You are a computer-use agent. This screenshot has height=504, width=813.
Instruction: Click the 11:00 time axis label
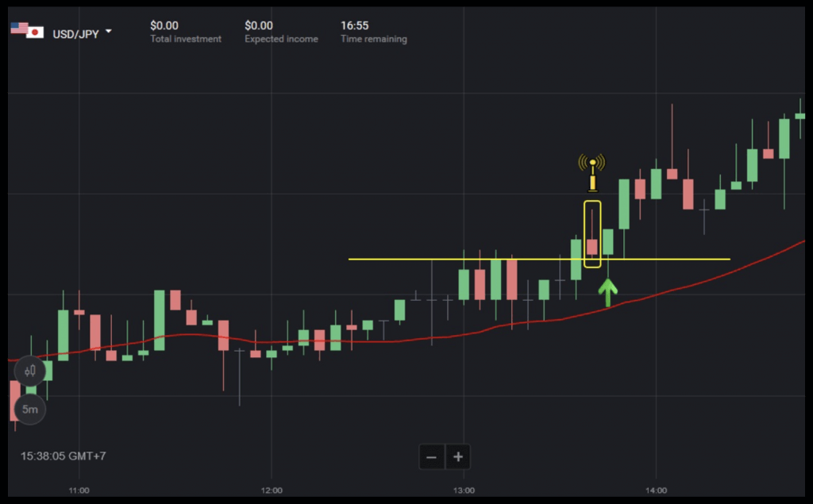79,491
